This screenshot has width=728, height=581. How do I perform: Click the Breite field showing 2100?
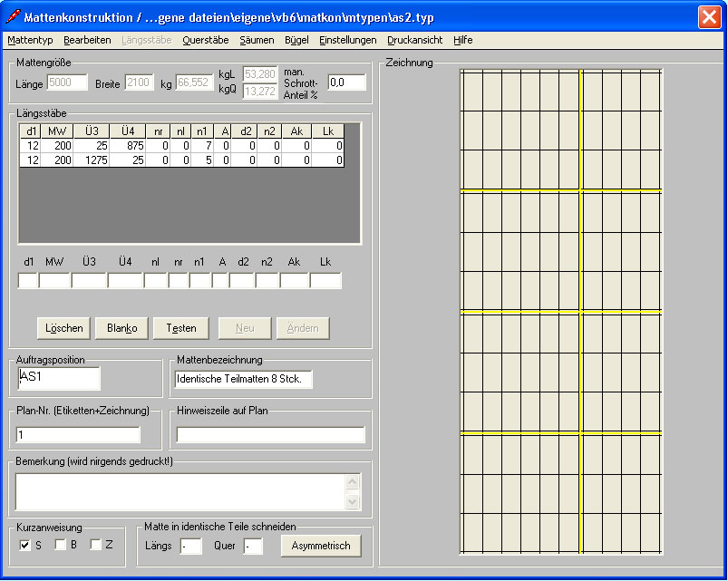[x=139, y=82]
